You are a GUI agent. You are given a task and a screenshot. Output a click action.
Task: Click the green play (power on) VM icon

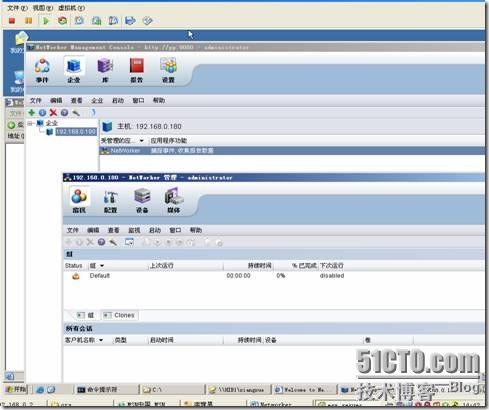pyautogui.click(x=46, y=21)
